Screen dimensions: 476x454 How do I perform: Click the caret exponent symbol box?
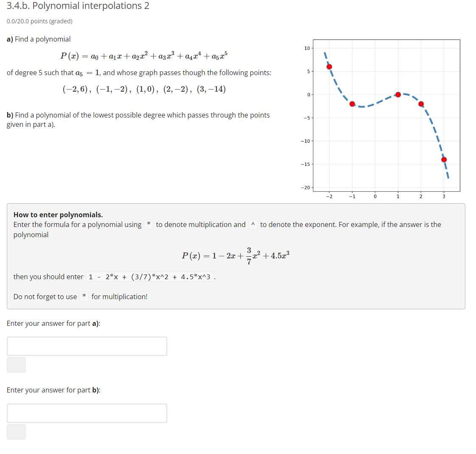(x=253, y=224)
